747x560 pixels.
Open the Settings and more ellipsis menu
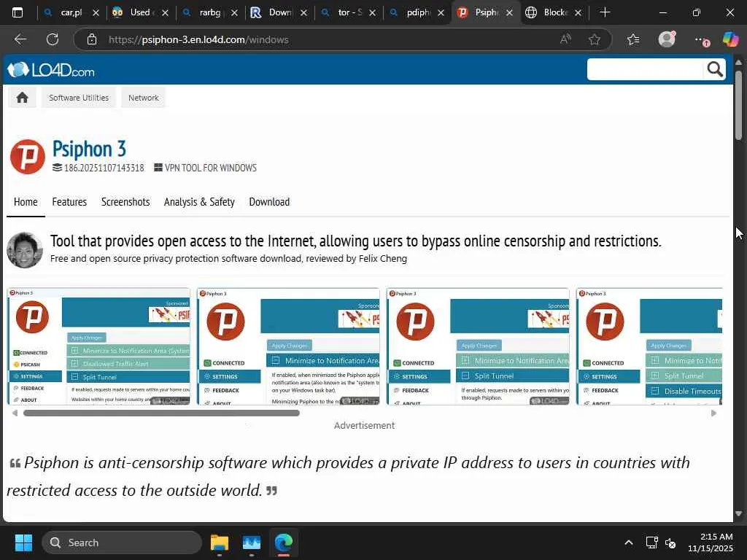click(701, 40)
